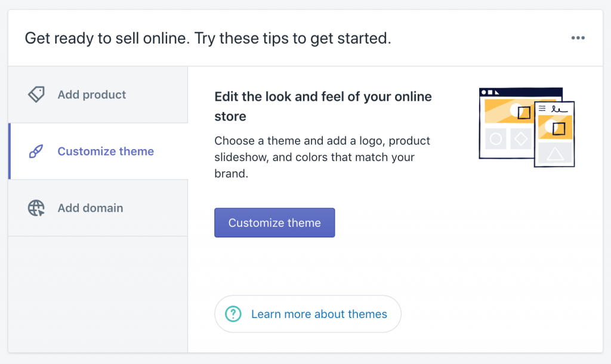Viewport: 611px width, 364px height.
Task: Click the 'Edit the look and feel' heading
Action: pos(323,106)
